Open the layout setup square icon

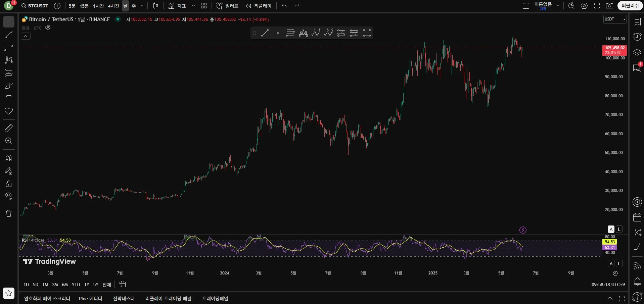tap(526, 6)
